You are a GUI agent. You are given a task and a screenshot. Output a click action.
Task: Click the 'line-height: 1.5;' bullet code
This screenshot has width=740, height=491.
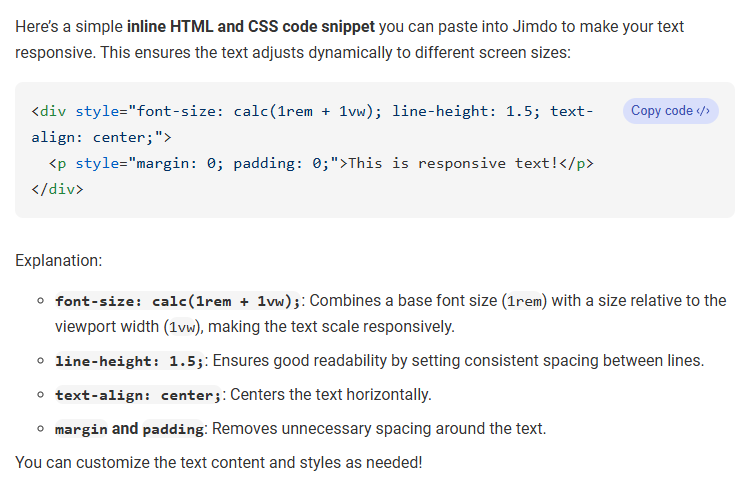(129, 361)
